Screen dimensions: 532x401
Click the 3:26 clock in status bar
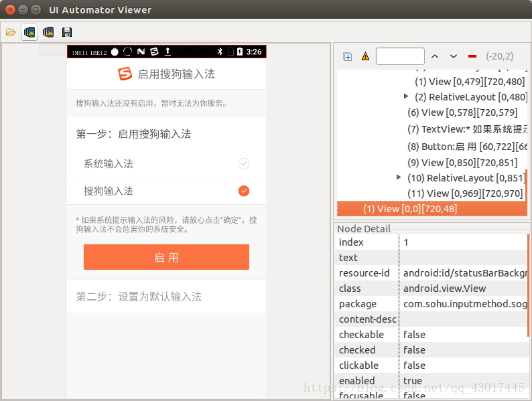(254, 52)
